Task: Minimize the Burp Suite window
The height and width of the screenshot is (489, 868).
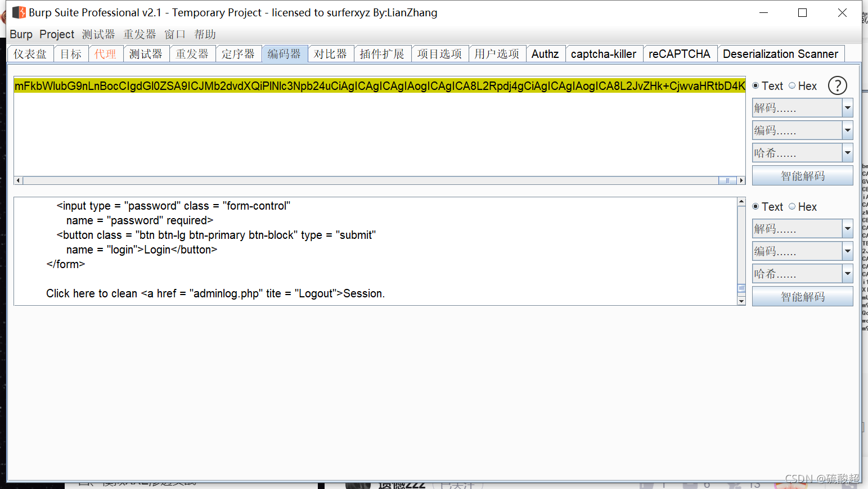Action: click(763, 12)
